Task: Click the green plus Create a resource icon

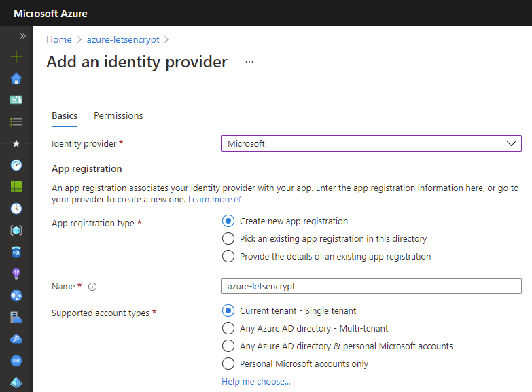Action: (16, 56)
